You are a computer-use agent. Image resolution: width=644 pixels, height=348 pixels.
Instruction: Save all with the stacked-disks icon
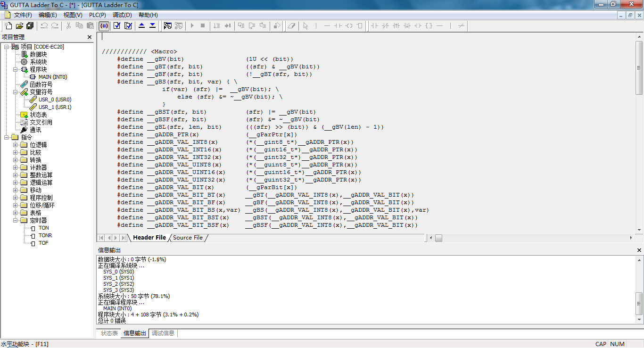tap(30, 25)
